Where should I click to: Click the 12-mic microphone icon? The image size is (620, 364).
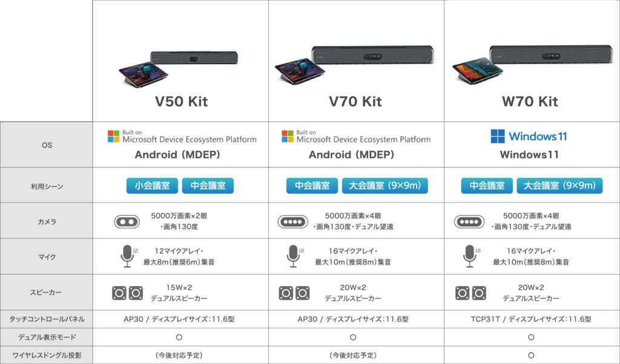click(127, 256)
